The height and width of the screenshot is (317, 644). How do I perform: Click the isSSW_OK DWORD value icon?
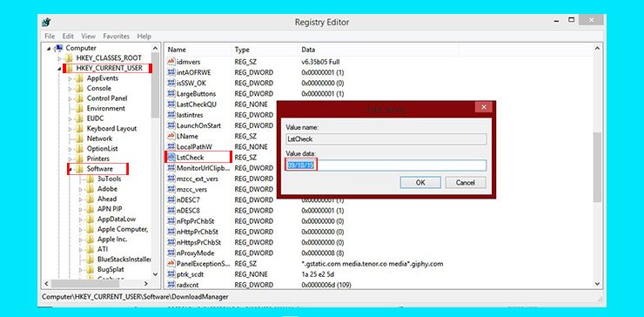171,83
